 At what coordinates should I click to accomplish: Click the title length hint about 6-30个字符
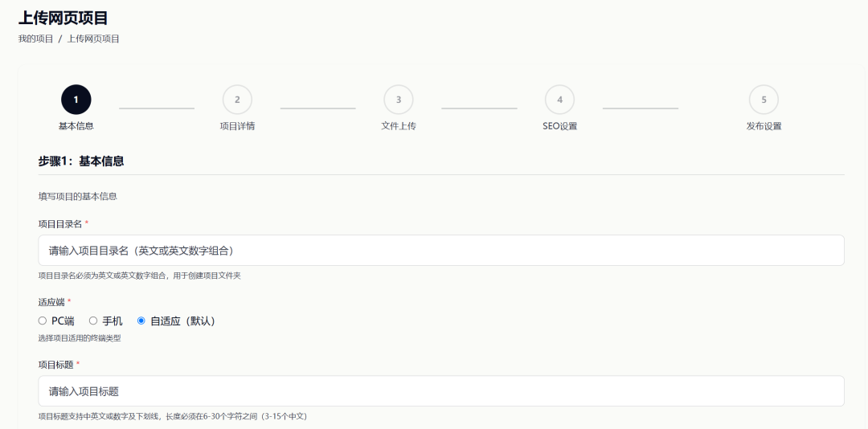coord(172,416)
